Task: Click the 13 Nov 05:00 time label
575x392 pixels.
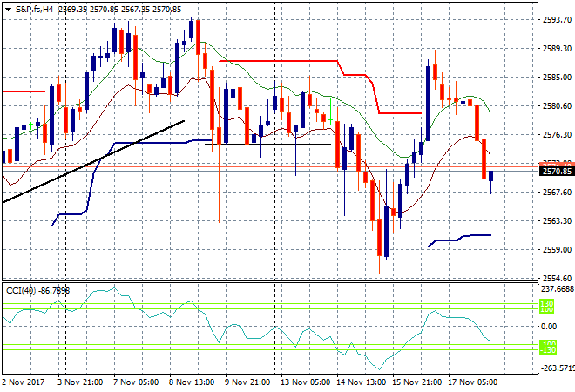Action: pos(306,382)
